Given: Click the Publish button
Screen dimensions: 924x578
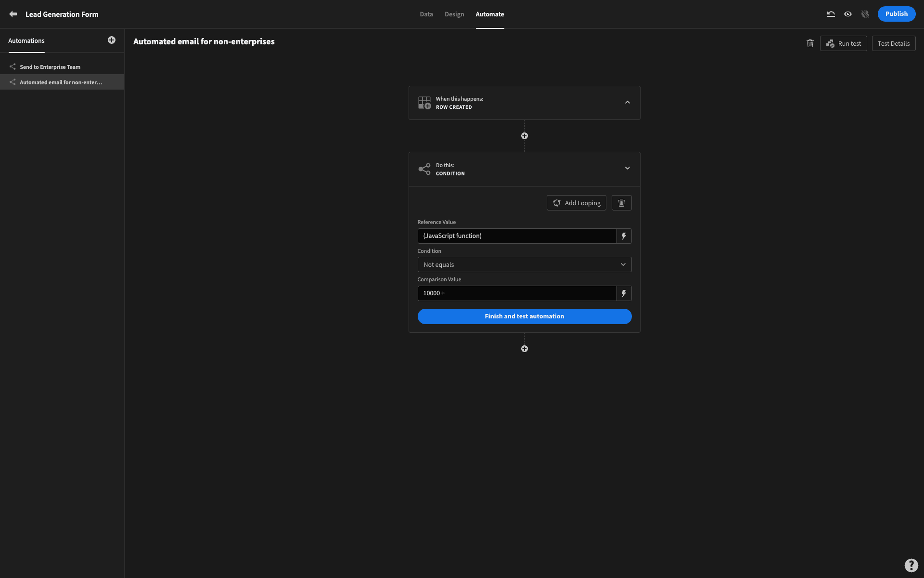Looking at the screenshot, I should 896,14.
